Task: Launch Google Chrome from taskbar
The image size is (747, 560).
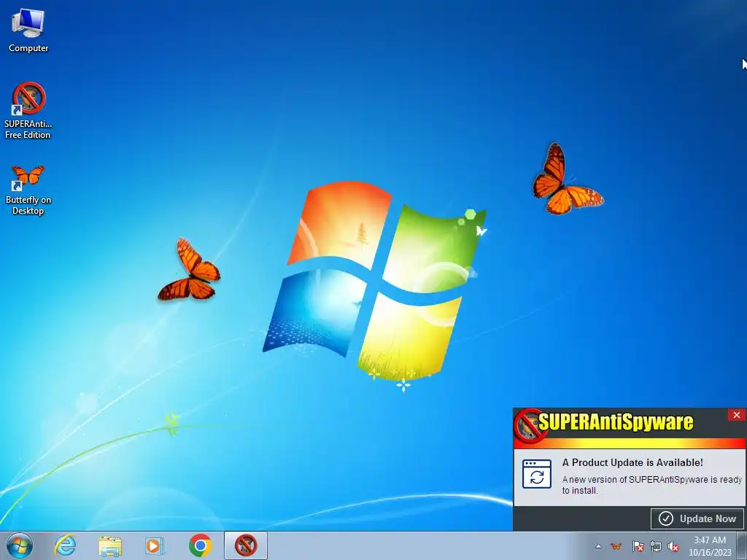Action: 200,545
